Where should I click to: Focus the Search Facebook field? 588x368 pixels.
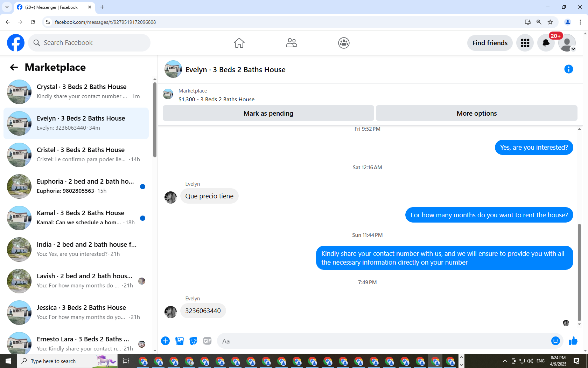pos(89,43)
